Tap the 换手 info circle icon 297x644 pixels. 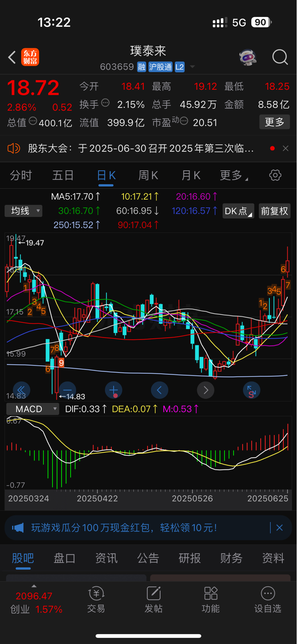pyautogui.click(x=105, y=103)
